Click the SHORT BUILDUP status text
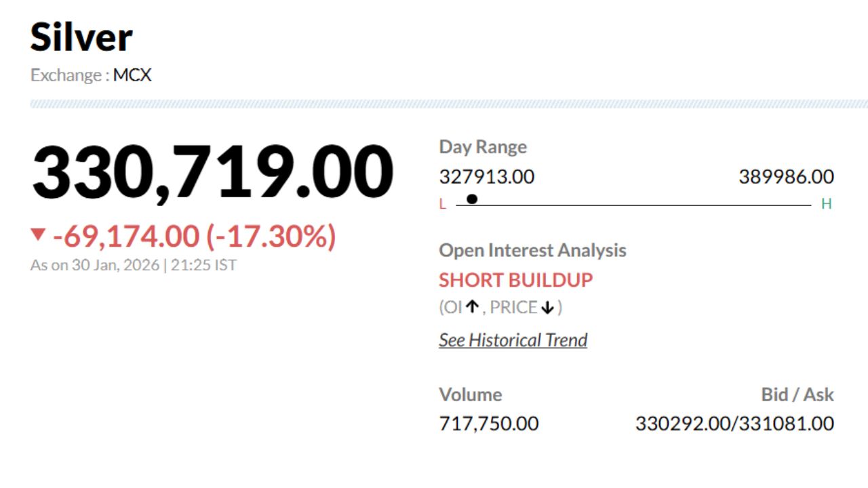This screenshot has height=488, width=868. [x=515, y=280]
